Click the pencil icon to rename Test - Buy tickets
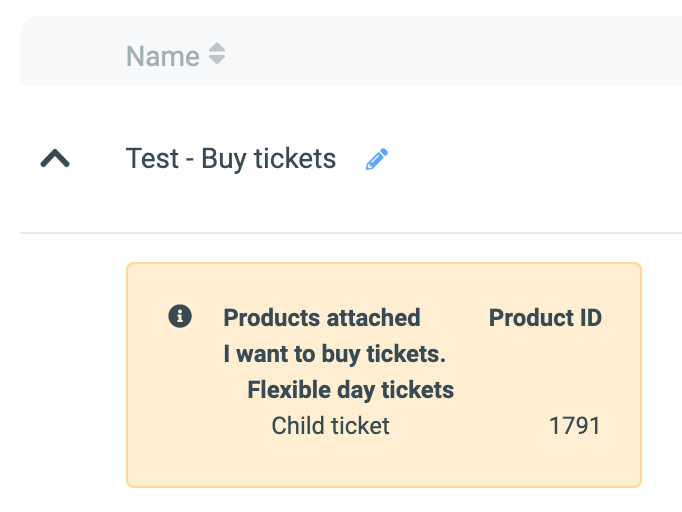The image size is (682, 512). [x=377, y=159]
